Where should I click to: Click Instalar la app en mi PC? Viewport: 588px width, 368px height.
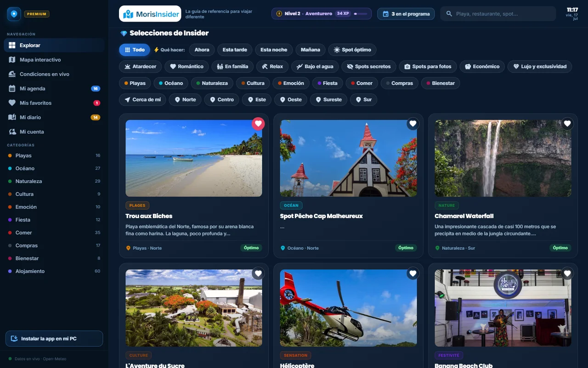tap(54, 339)
